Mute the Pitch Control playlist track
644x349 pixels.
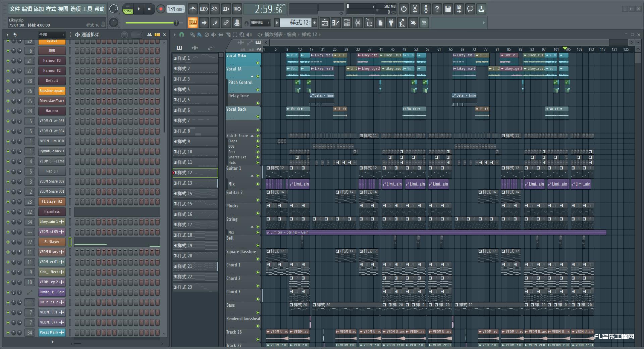point(258,90)
